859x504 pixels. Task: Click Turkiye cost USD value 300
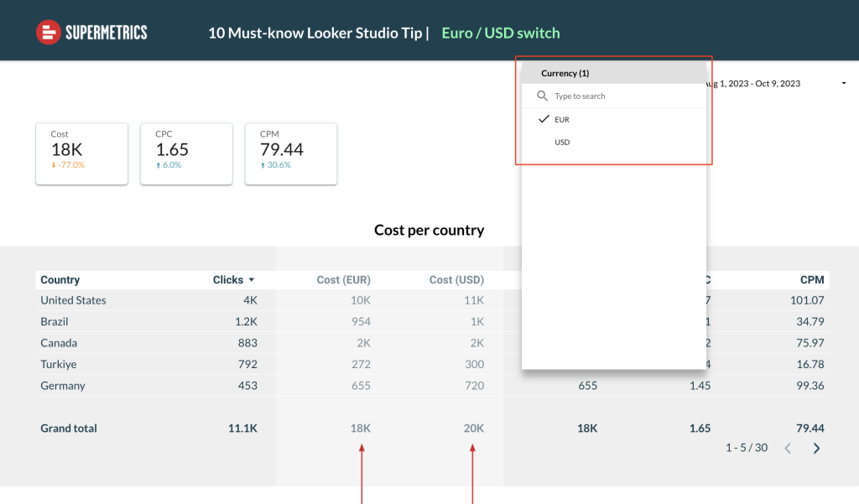(x=475, y=364)
